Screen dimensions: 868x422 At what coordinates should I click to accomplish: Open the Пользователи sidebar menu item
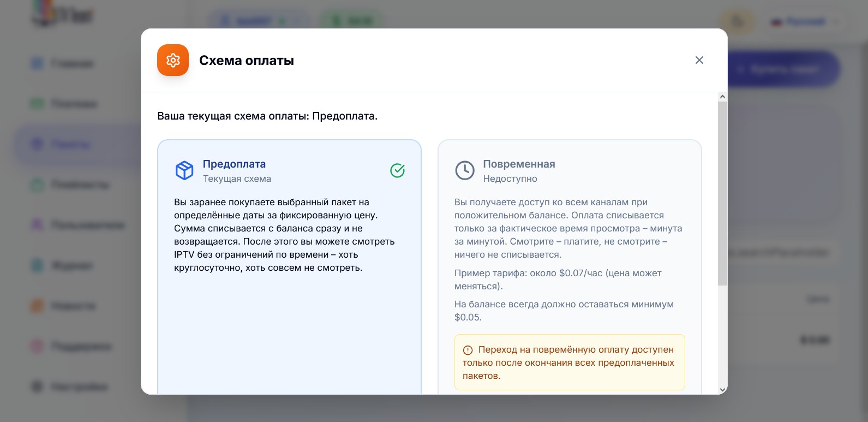87,225
